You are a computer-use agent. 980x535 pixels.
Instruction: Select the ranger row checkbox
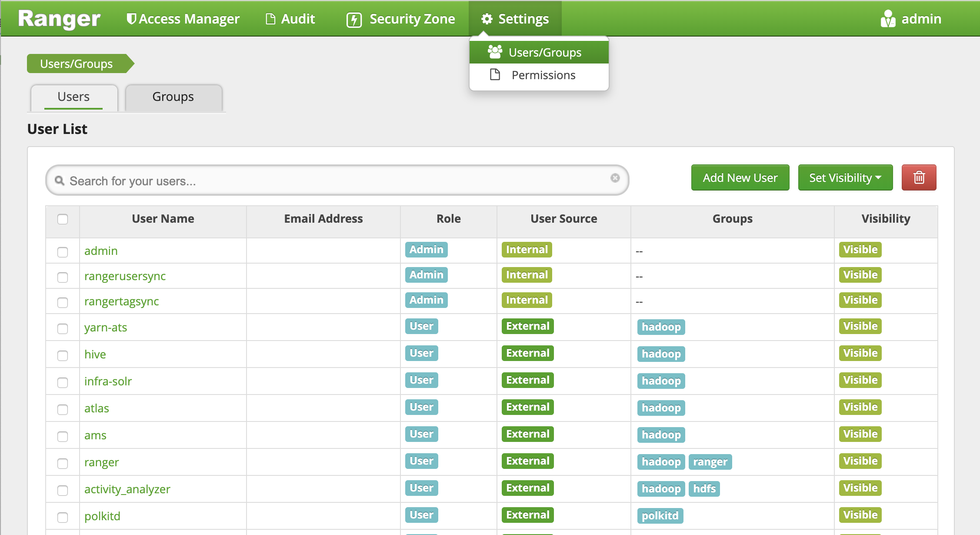tap(63, 463)
